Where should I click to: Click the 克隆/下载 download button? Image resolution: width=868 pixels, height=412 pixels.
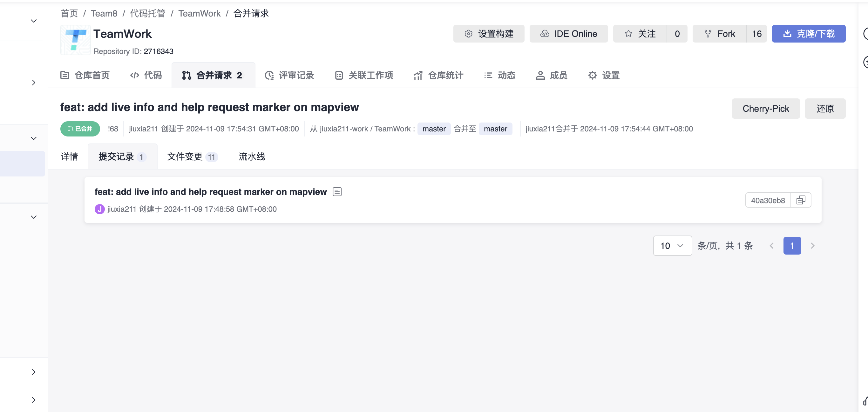[808, 34]
